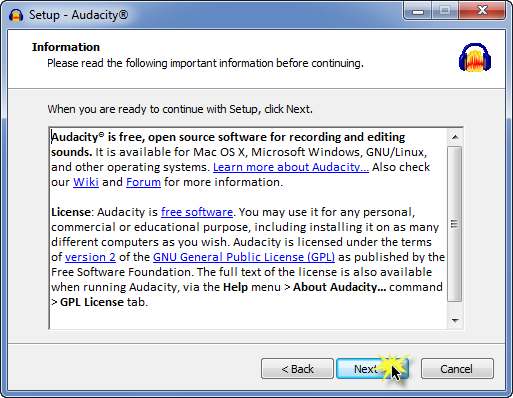Click the Setup - Audacity title bar text

pos(78,15)
